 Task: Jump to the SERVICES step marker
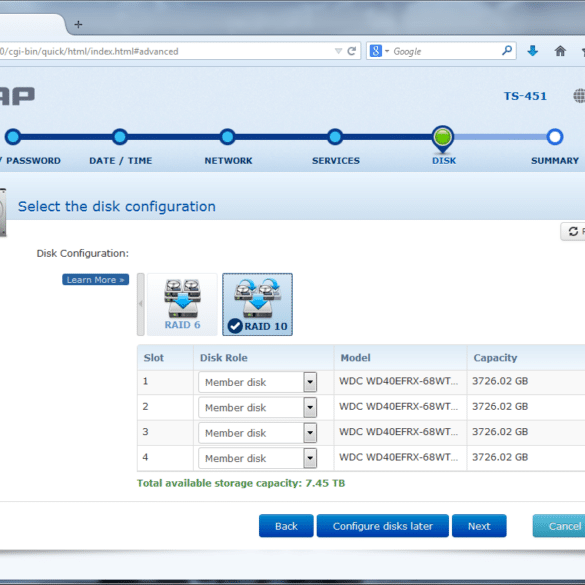[x=335, y=137]
